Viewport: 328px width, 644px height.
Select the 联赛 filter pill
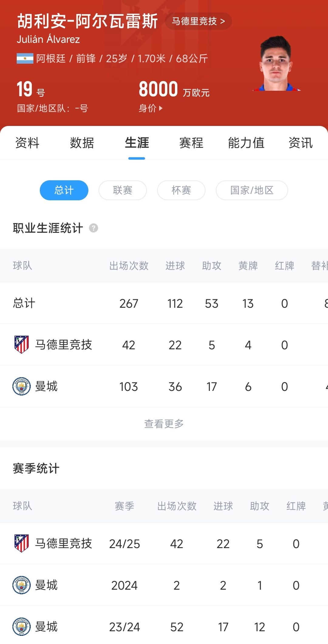pos(123,190)
